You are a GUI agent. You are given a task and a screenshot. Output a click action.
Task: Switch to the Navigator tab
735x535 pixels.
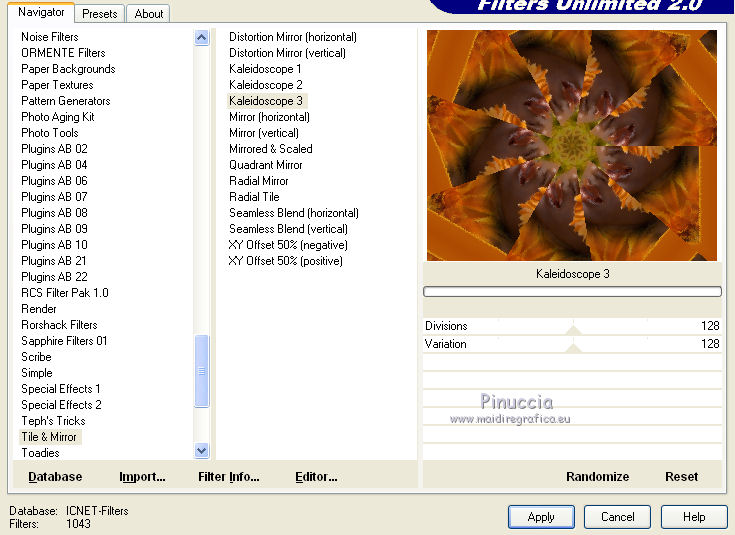pos(41,12)
